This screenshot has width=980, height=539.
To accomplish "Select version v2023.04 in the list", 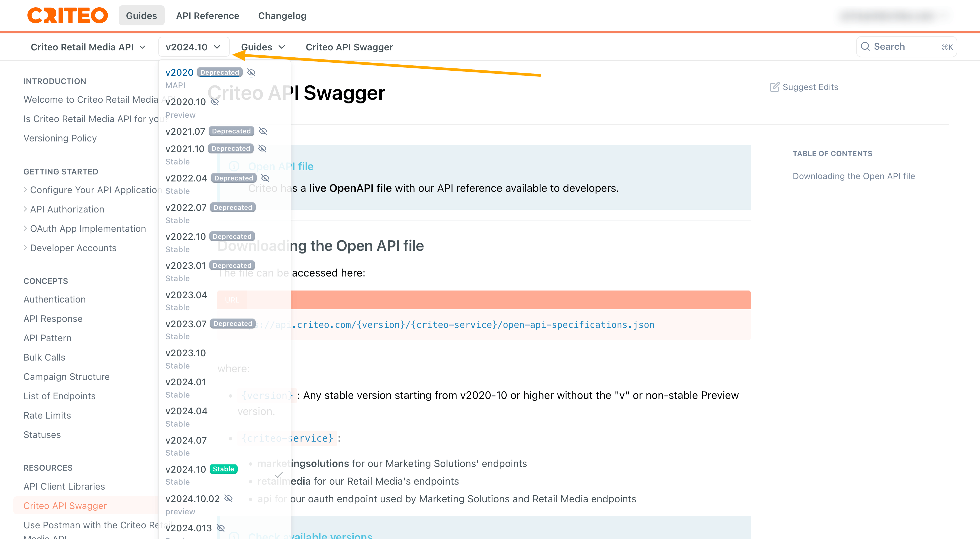I will click(x=186, y=295).
